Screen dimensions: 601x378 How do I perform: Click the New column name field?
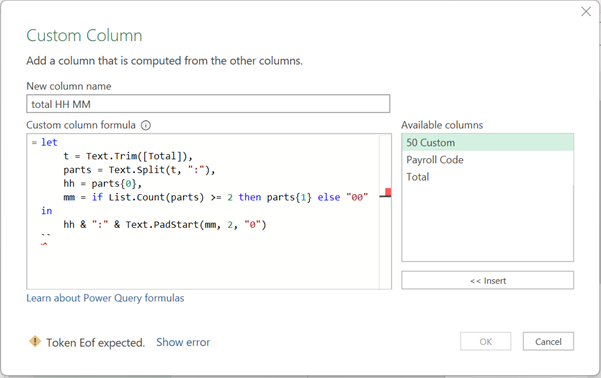coord(208,104)
